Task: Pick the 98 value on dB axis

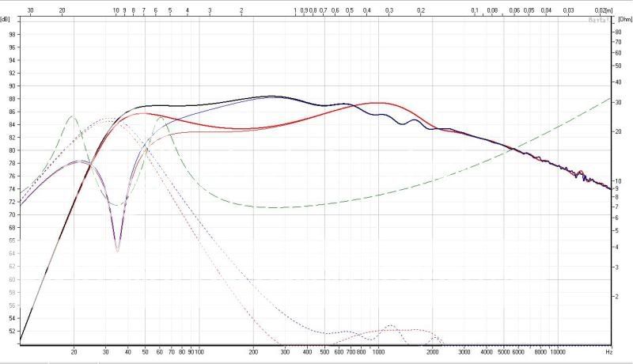Action: pos(11,34)
